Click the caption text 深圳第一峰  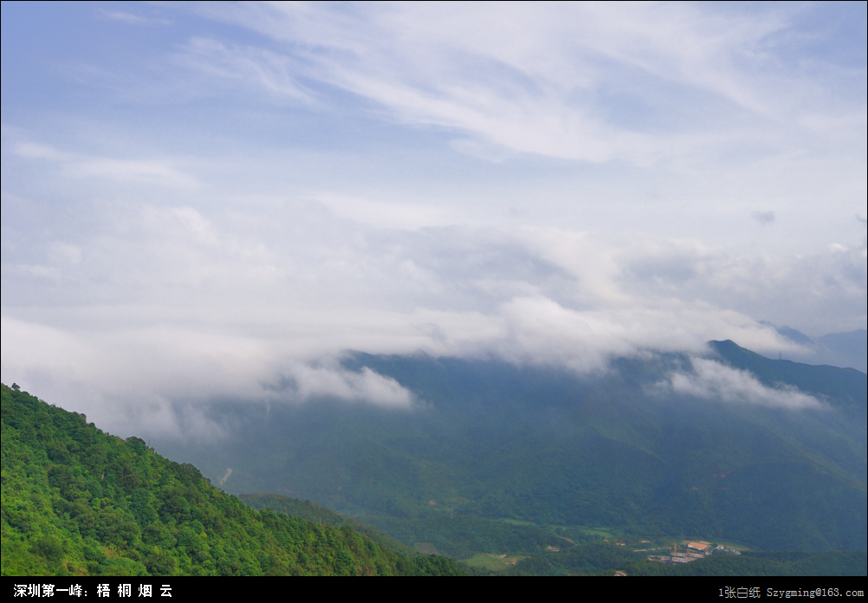click(48, 591)
